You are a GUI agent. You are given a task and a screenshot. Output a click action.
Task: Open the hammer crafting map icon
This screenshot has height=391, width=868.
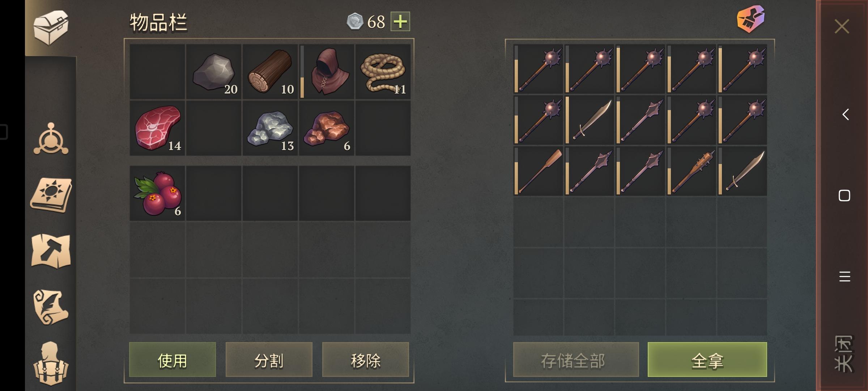51,251
